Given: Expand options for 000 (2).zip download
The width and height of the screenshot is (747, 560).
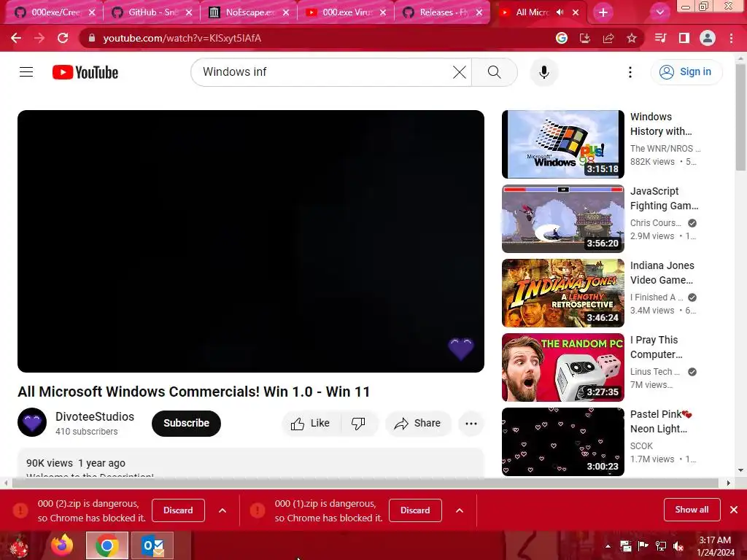Looking at the screenshot, I should coord(222,510).
